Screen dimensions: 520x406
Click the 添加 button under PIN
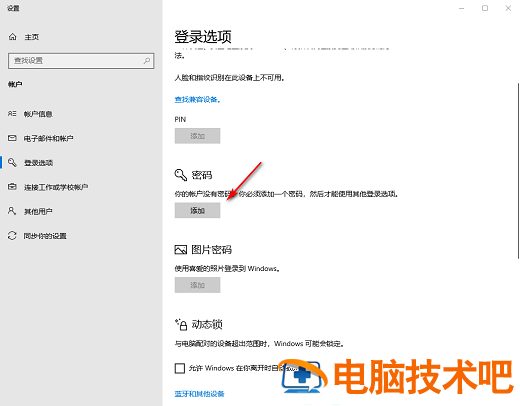tap(197, 136)
